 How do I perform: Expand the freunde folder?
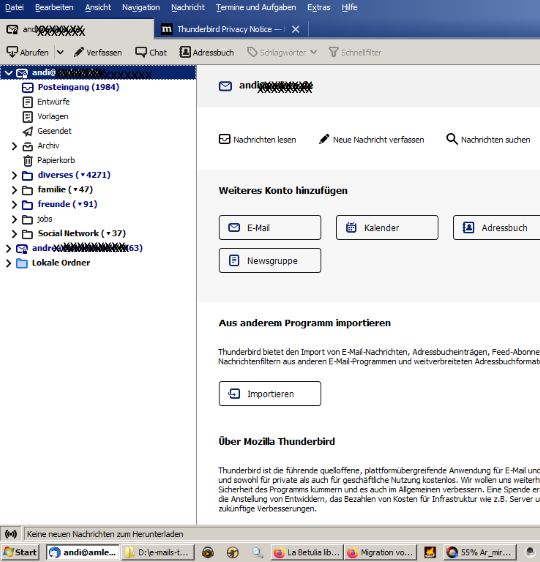pyautogui.click(x=14, y=205)
